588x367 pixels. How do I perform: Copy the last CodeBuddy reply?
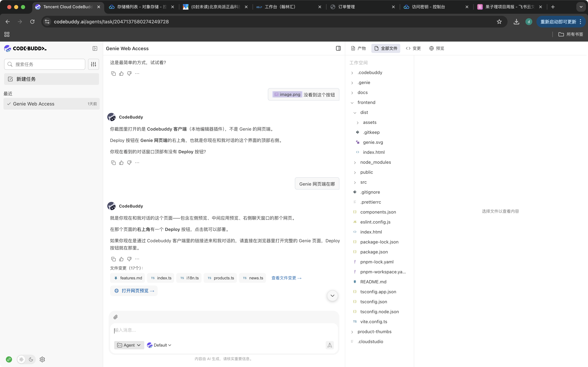pos(113,259)
